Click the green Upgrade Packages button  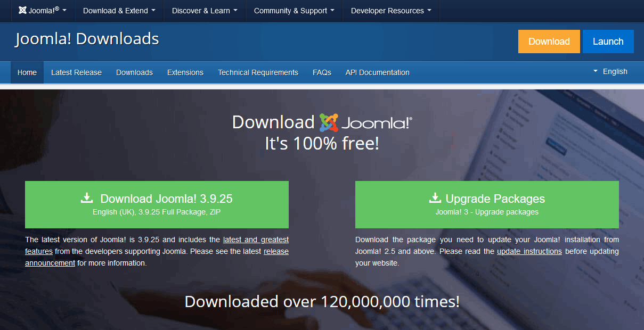click(x=487, y=204)
